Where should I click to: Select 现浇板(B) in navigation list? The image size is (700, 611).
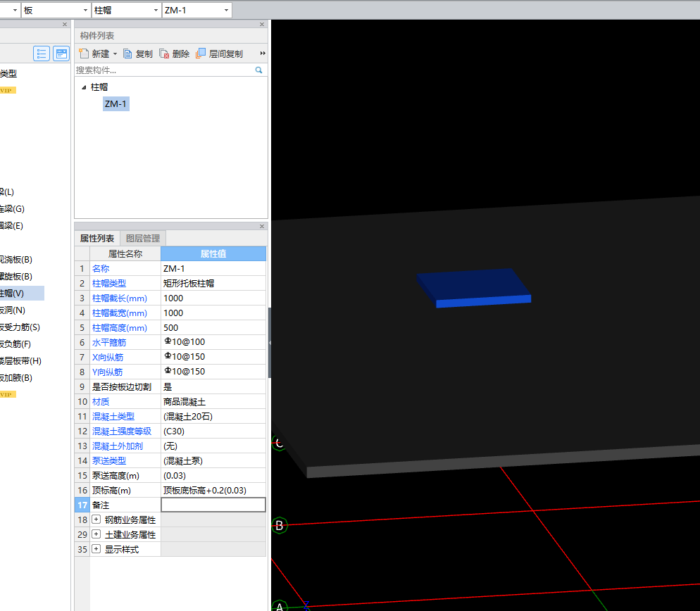click(16, 259)
